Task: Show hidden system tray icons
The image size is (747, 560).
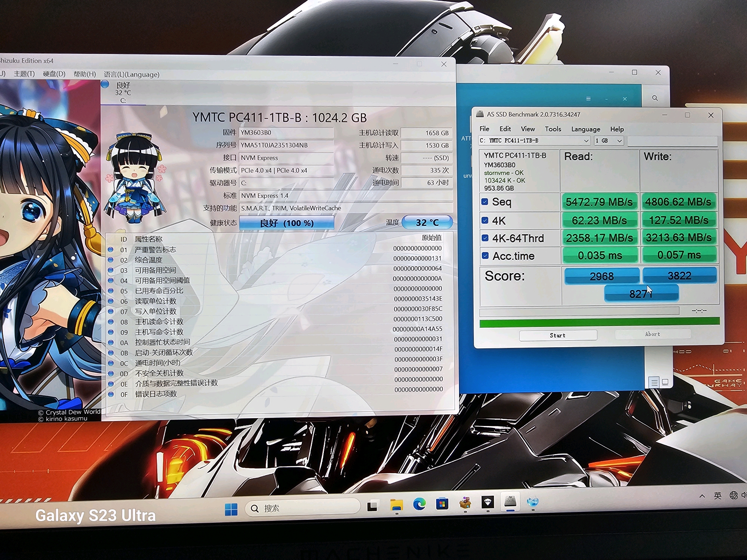Action: (x=702, y=496)
